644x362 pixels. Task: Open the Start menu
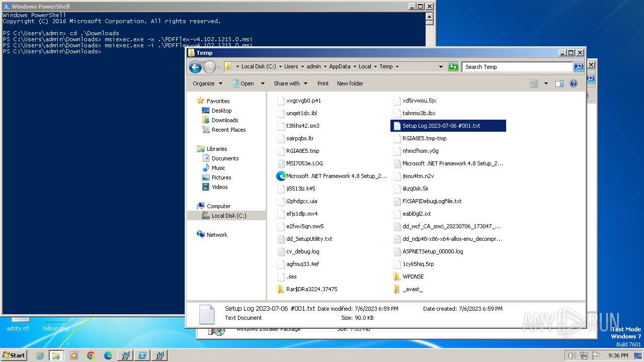click(x=14, y=355)
